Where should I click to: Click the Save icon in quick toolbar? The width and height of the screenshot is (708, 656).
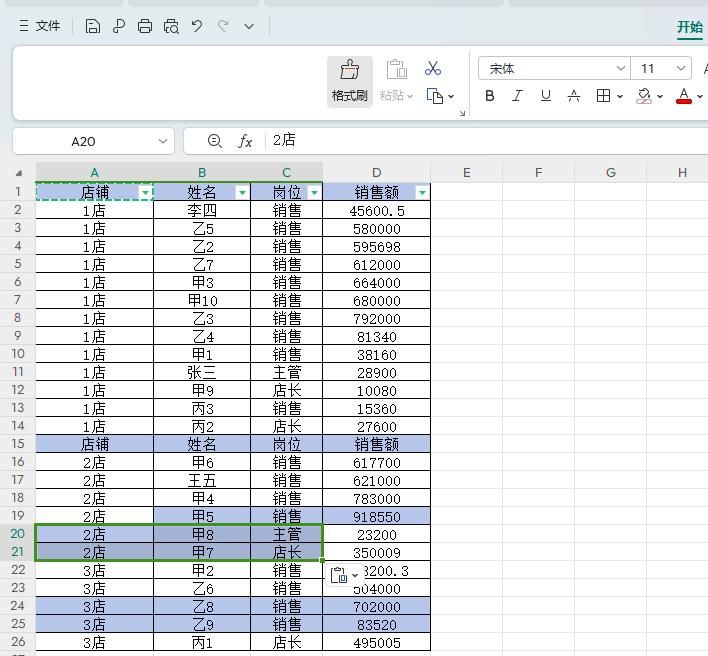(x=93, y=27)
